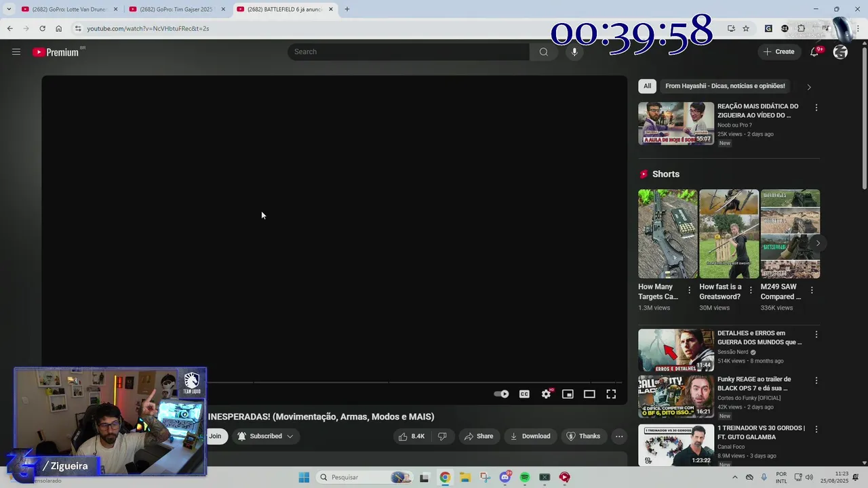The image size is (868, 488).
Task: Show next filter chips with arrow
Action: pyautogui.click(x=808, y=87)
